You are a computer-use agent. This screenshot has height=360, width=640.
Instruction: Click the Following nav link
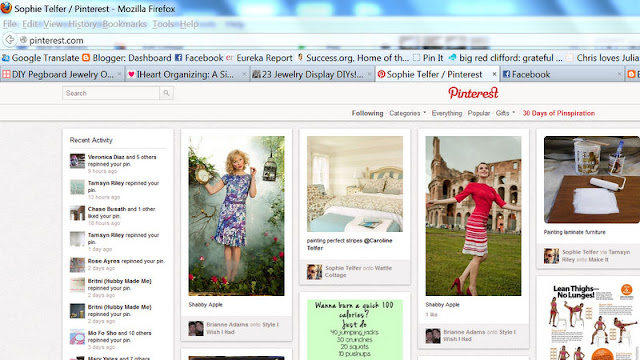[x=367, y=113]
